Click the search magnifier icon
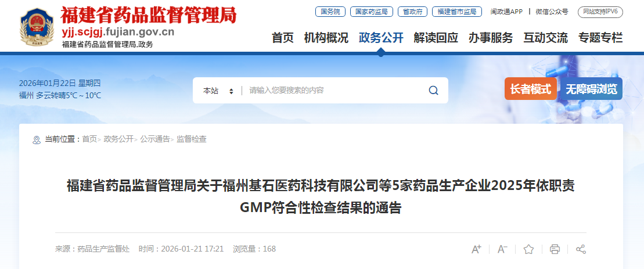Image resolution: width=644 pixels, height=269 pixels. pyautogui.click(x=433, y=91)
